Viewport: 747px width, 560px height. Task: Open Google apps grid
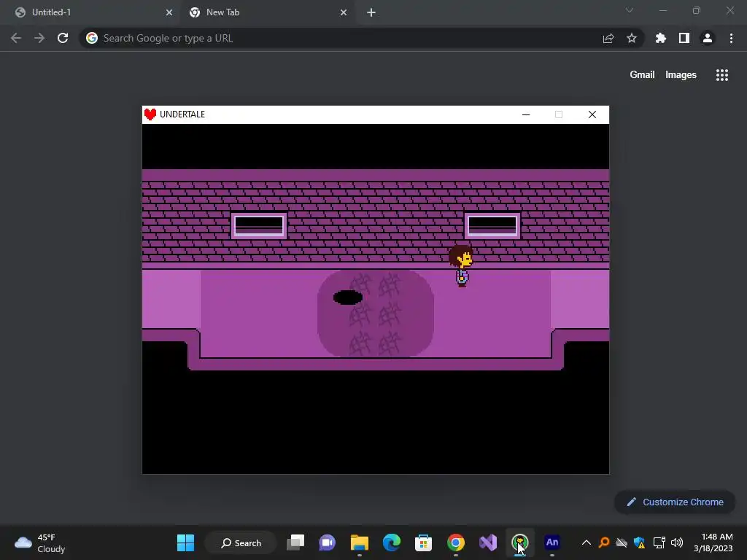point(722,75)
